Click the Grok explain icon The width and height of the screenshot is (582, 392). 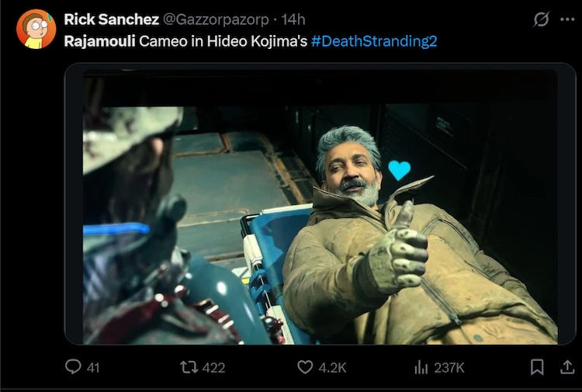click(541, 20)
